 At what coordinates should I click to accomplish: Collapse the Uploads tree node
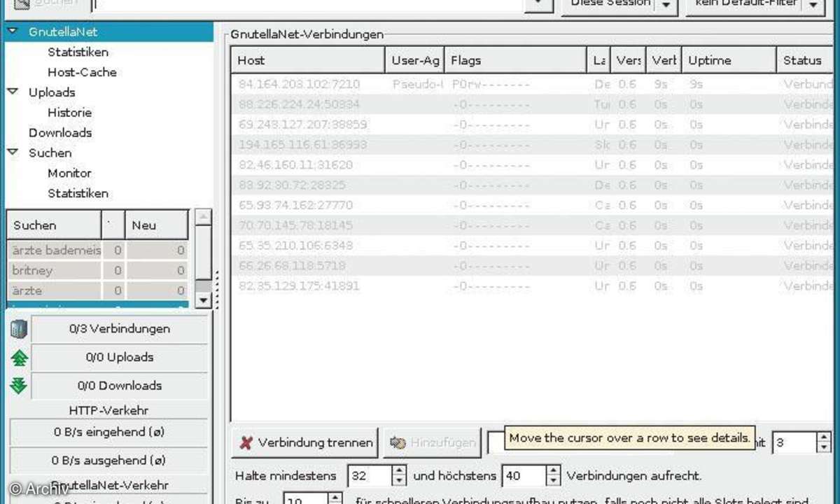(x=13, y=92)
